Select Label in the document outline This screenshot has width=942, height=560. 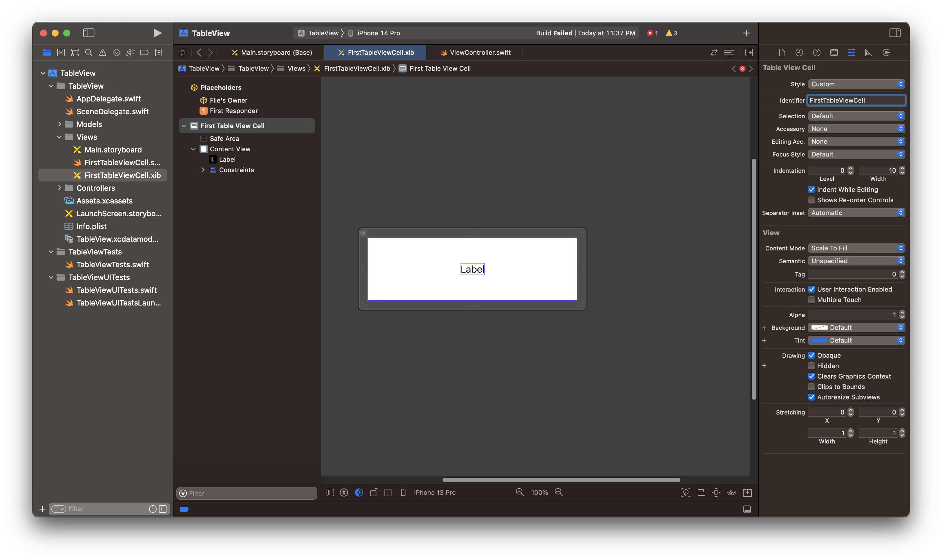tap(227, 160)
